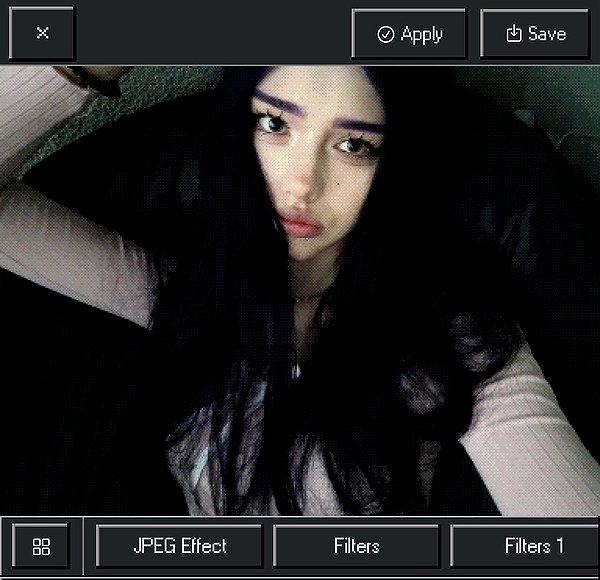The height and width of the screenshot is (580, 600).
Task: Switch to the Filters 1 tab
Action: point(525,546)
